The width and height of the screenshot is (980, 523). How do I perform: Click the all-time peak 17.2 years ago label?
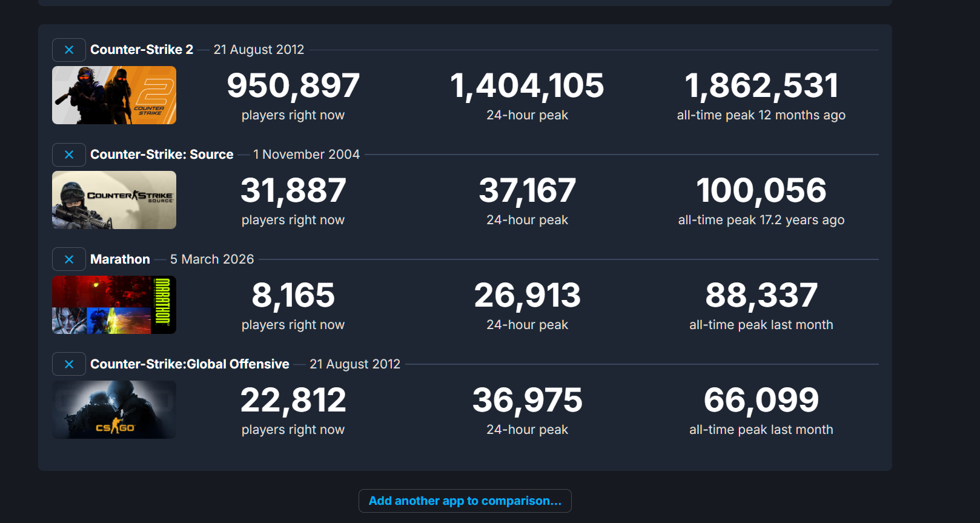[761, 220]
